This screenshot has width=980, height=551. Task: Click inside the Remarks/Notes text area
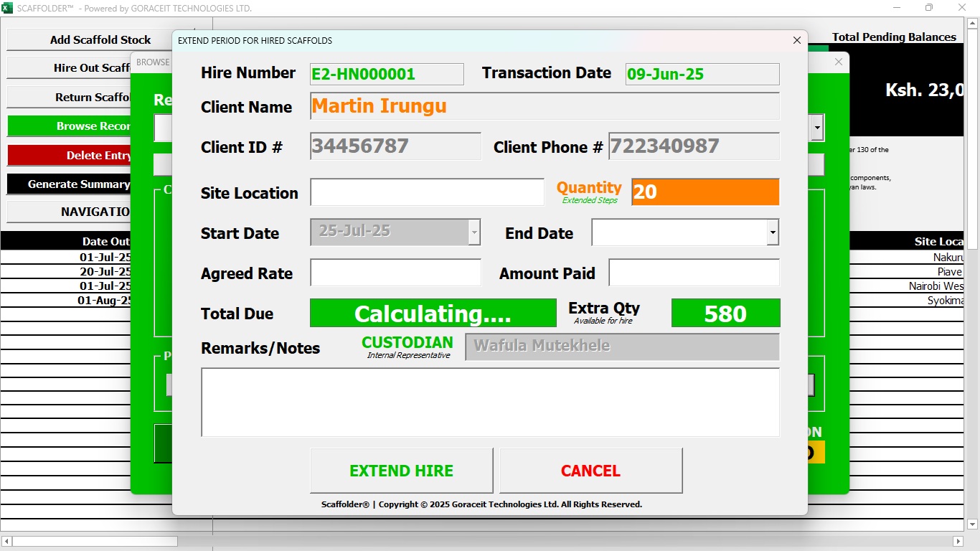[x=490, y=402]
